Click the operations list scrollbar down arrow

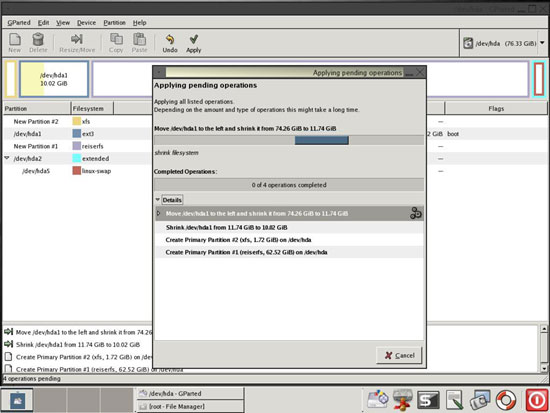point(543,368)
